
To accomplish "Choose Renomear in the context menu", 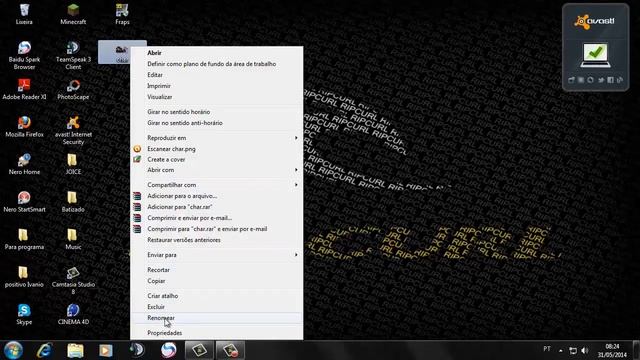I will [x=217, y=318].
